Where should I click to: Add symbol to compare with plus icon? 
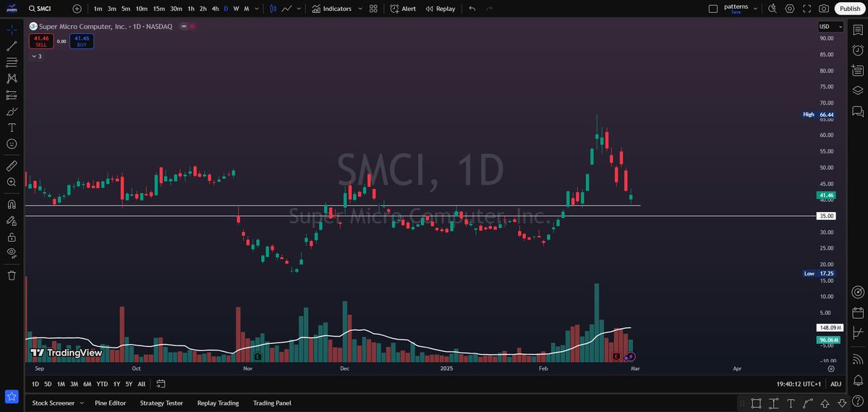(77, 9)
